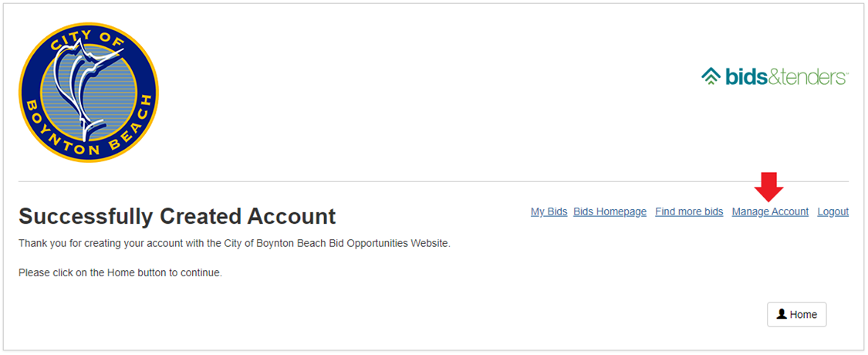Screen dimensions: 868x355
Task: Click the bids&tenders brand logo
Action: [x=775, y=76]
